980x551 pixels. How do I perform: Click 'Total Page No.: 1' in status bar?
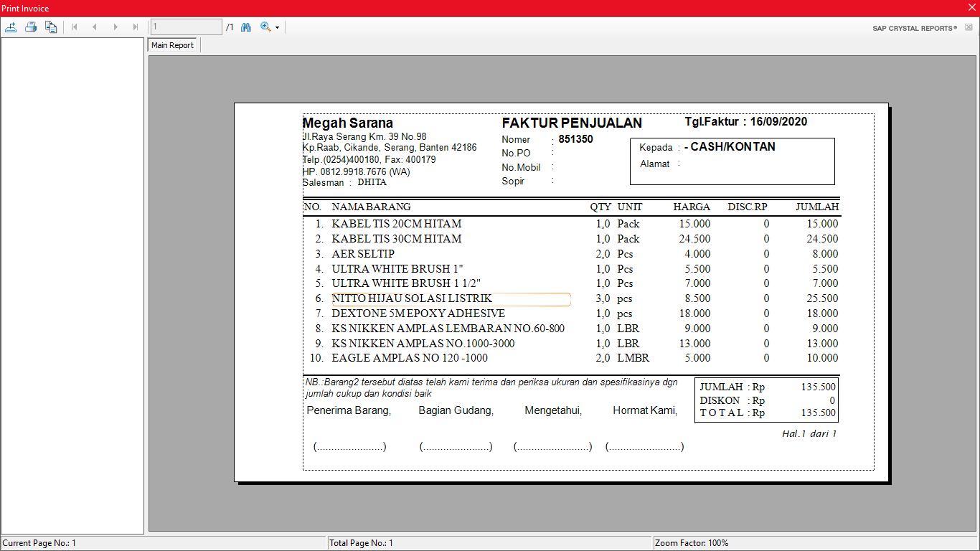(x=362, y=543)
